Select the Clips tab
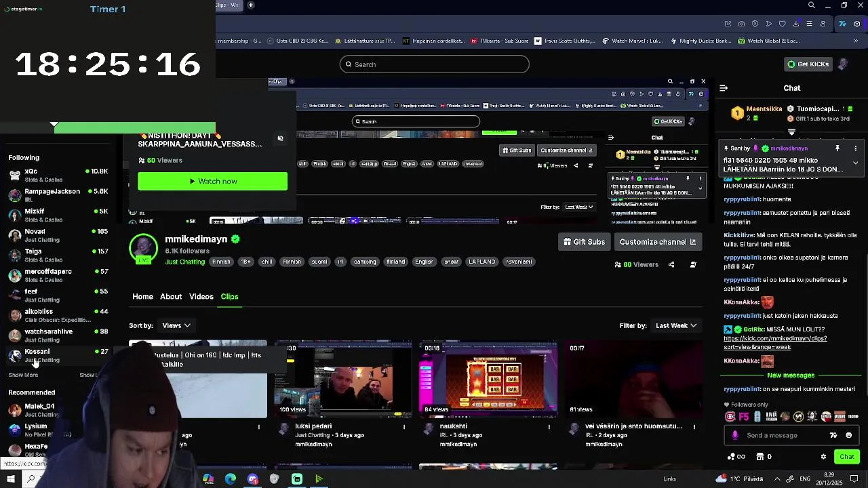The image size is (868, 488). pos(229,296)
